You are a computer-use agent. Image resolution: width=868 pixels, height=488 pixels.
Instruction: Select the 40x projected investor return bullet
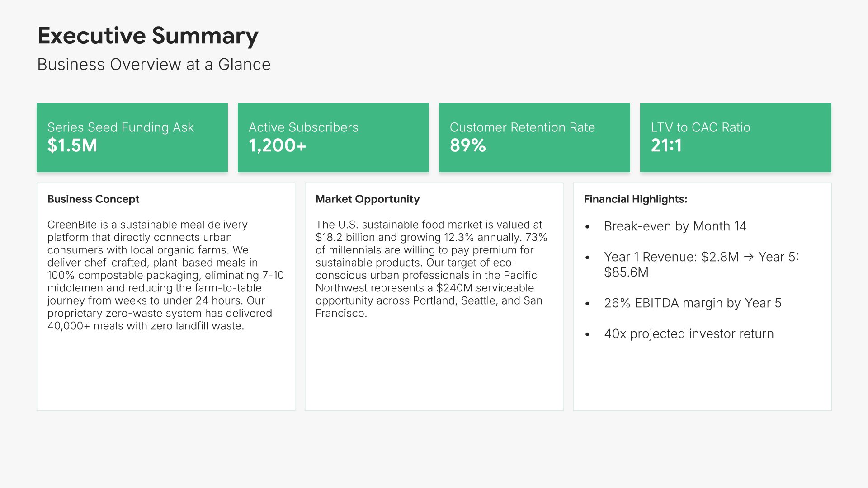tap(689, 334)
